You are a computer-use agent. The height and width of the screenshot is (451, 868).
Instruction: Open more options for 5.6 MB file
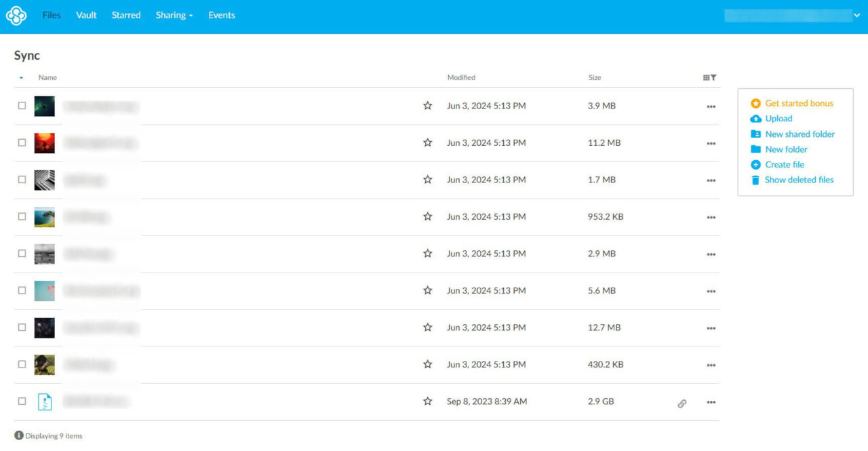pos(711,291)
